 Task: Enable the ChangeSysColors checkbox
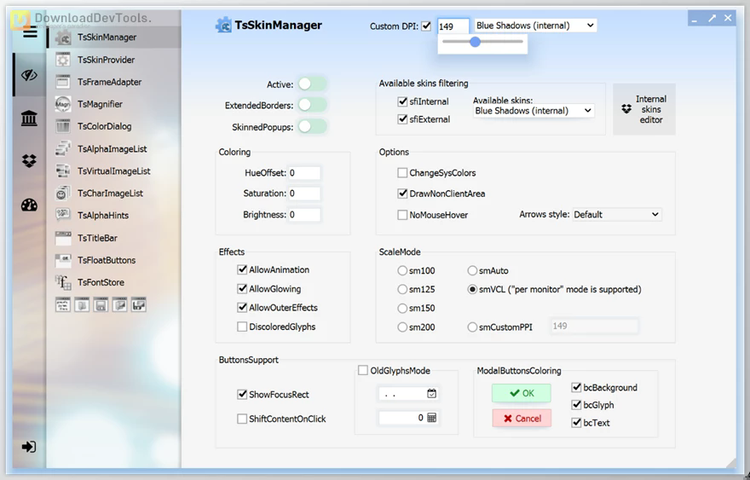402,173
